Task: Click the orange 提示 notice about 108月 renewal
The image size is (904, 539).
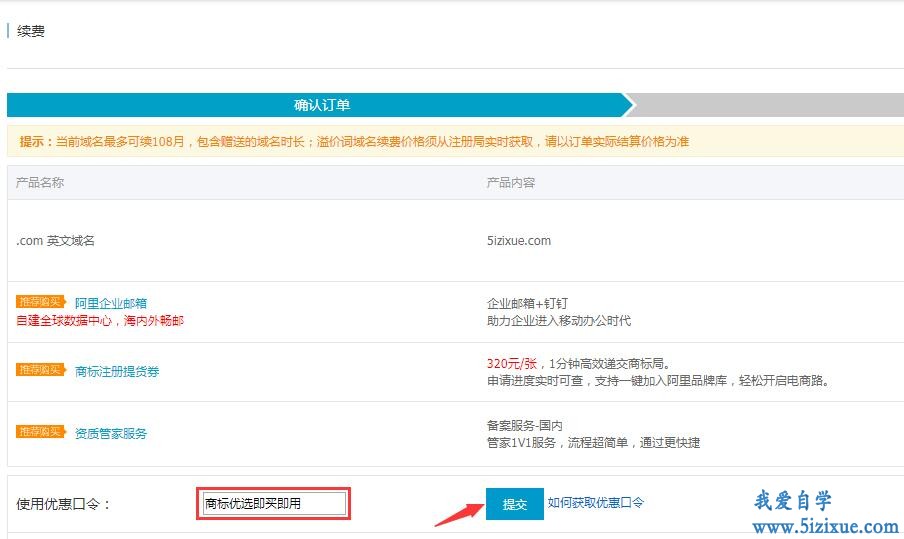Action: click(355, 141)
